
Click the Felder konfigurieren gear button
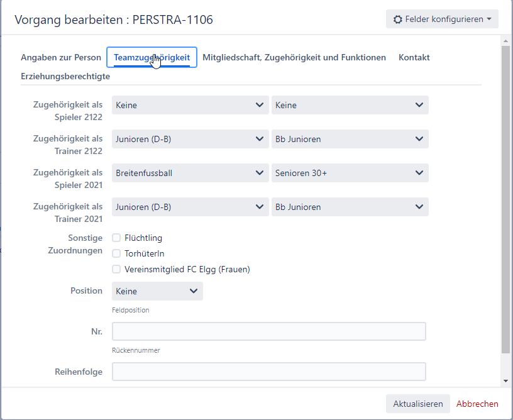tap(442, 19)
